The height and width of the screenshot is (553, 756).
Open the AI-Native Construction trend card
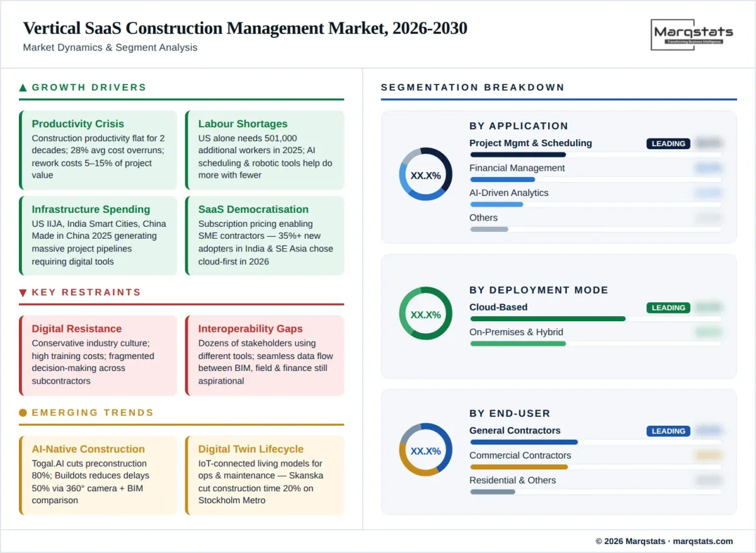(98, 474)
